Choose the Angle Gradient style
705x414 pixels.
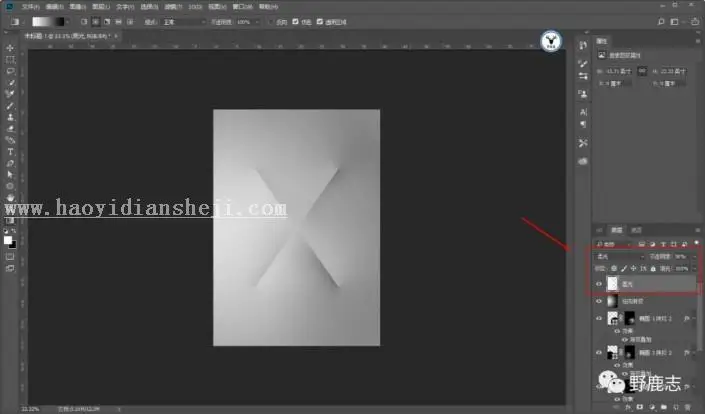pos(107,22)
